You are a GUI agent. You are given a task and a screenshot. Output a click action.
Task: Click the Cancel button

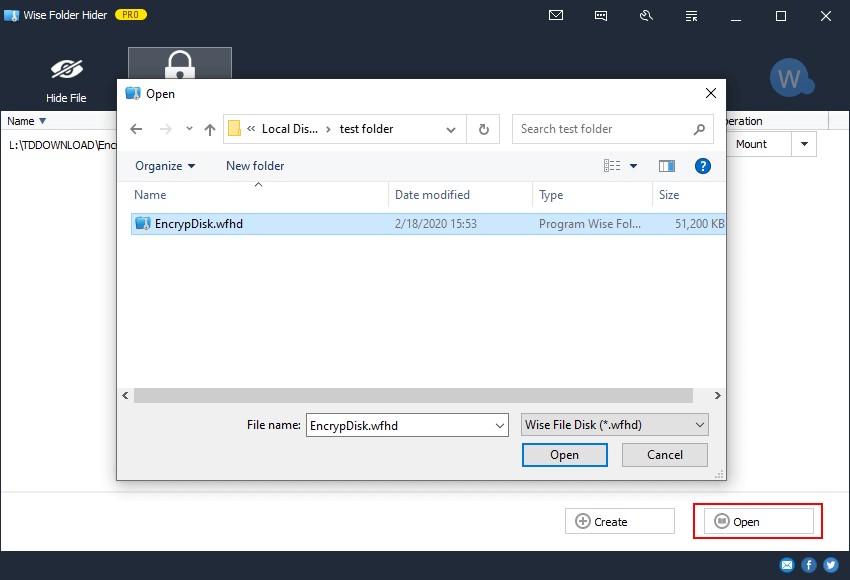pyautogui.click(x=665, y=455)
